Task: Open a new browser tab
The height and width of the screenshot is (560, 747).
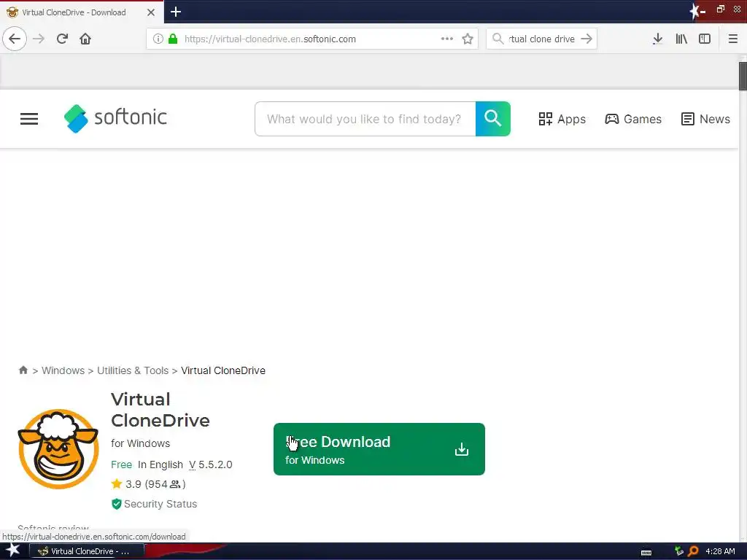Action: pyautogui.click(x=176, y=12)
